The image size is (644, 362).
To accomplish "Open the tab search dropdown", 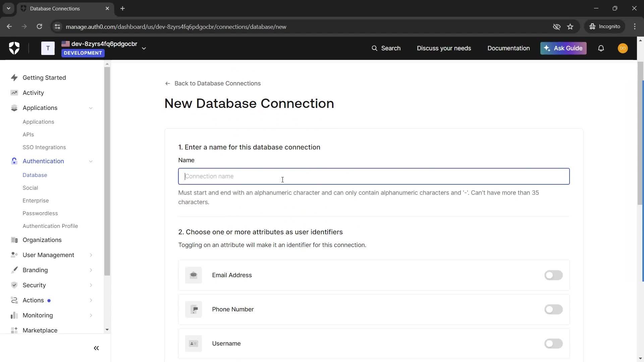I will pos(8,8).
